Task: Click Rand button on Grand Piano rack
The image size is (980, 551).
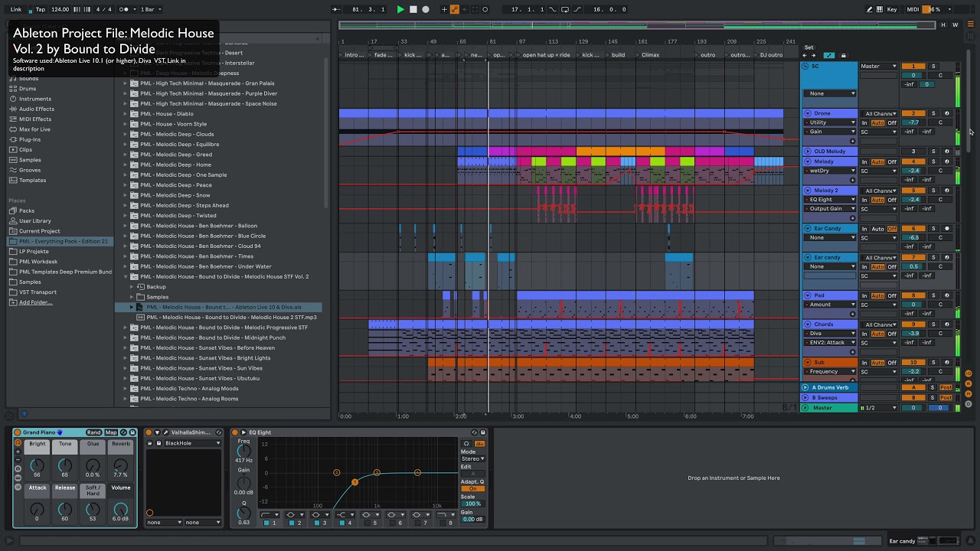Action: pyautogui.click(x=93, y=432)
